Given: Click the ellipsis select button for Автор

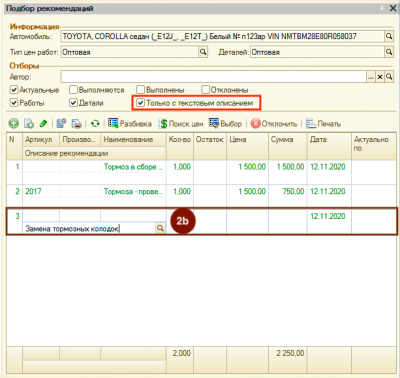Looking at the screenshot, I should (371, 77).
